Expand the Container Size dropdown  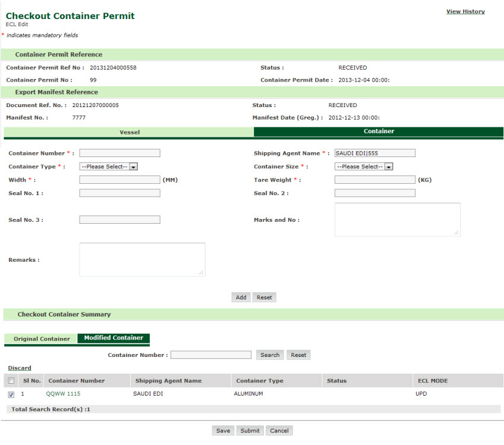364,167
